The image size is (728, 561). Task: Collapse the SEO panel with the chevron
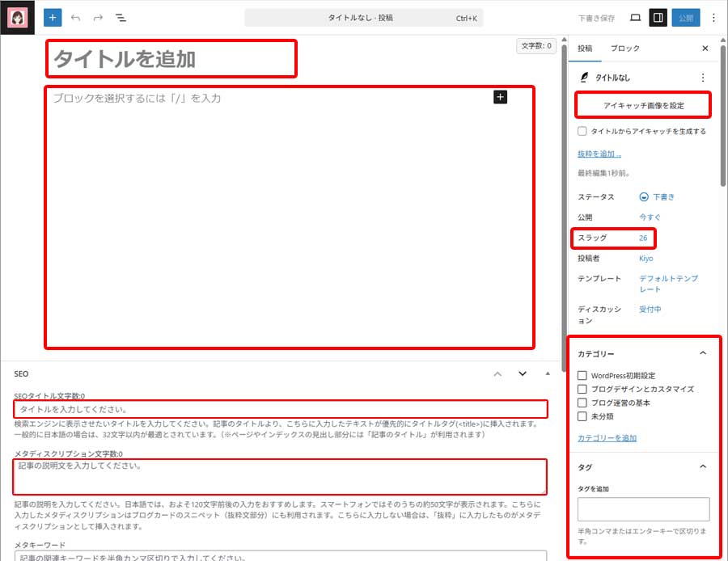click(x=497, y=373)
